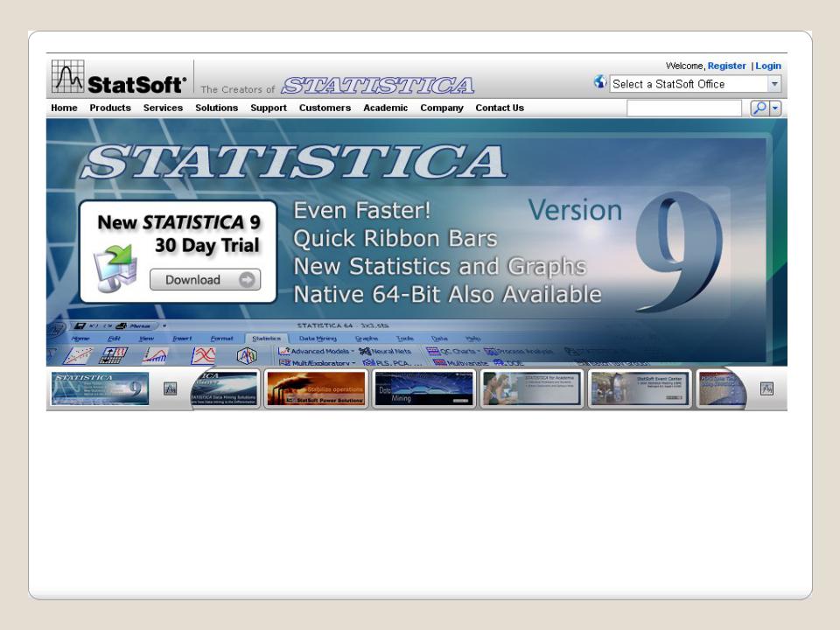Click the StatSoft logo
The width and height of the screenshot is (840, 630).
click(119, 77)
